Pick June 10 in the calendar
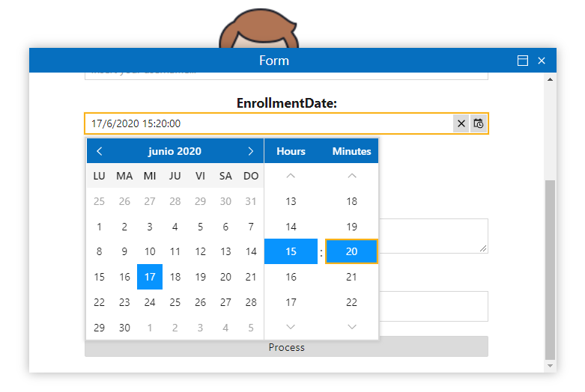Image resolution: width=585 pixels, height=392 pixels. [x=150, y=251]
